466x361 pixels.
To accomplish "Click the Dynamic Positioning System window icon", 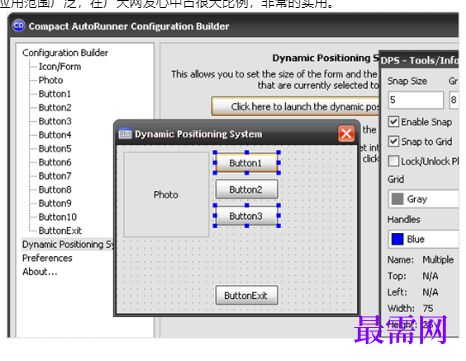I will click(125, 134).
